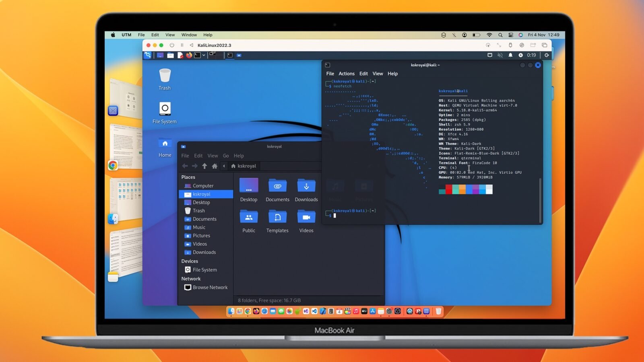Click the macOS Control Center icon
This screenshot has height=362, width=644.
pos(511,35)
